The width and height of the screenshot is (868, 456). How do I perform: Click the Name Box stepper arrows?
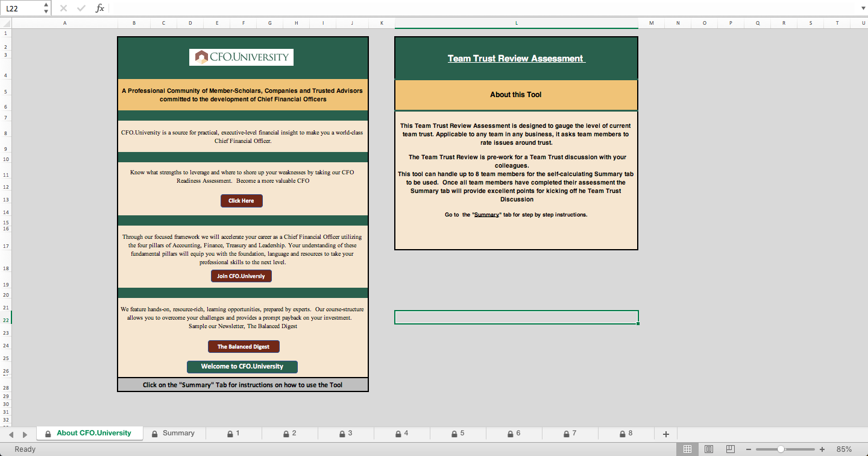click(x=46, y=8)
